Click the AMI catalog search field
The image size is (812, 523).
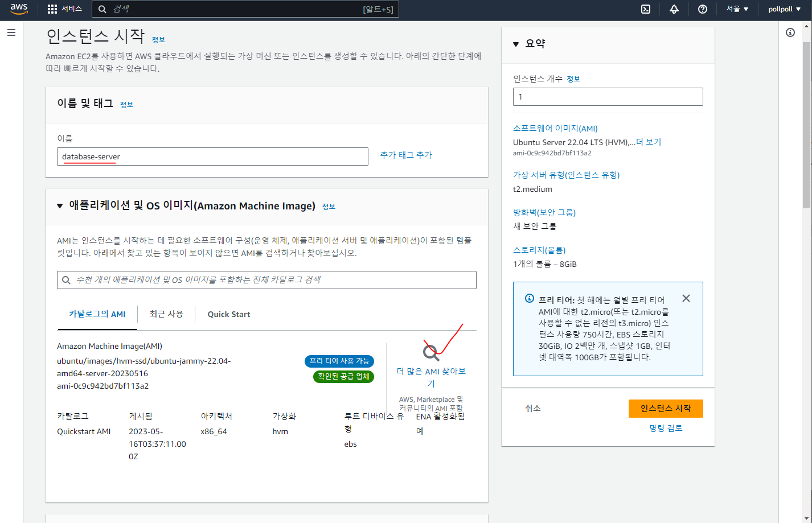(266, 280)
